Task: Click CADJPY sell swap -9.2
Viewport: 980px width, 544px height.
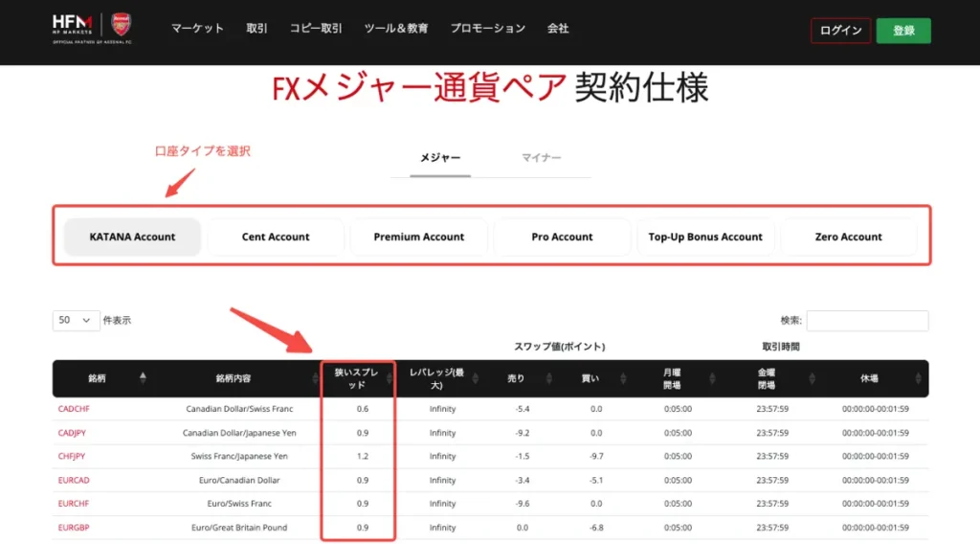Action: [x=523, y=433]
